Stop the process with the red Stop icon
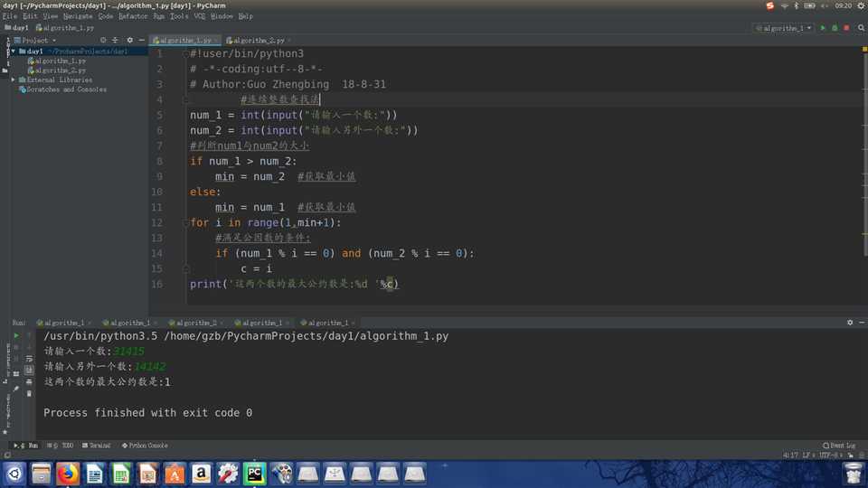This screenshot has height=488, width=868. 846,28
